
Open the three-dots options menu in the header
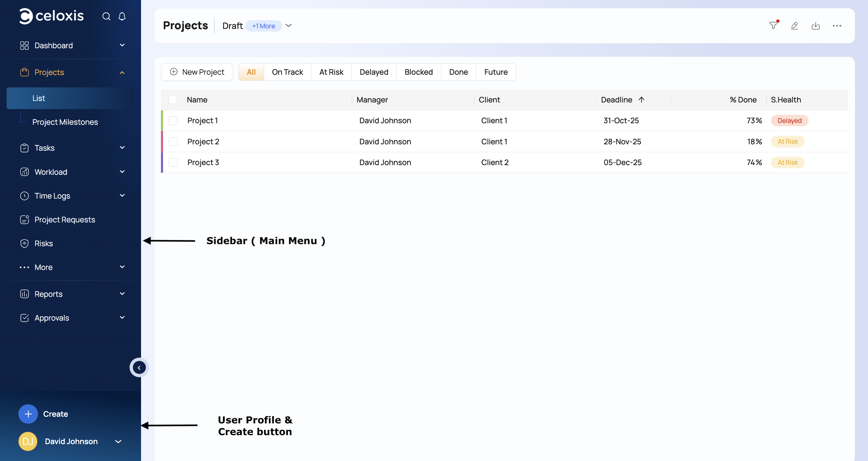[837, 26]
